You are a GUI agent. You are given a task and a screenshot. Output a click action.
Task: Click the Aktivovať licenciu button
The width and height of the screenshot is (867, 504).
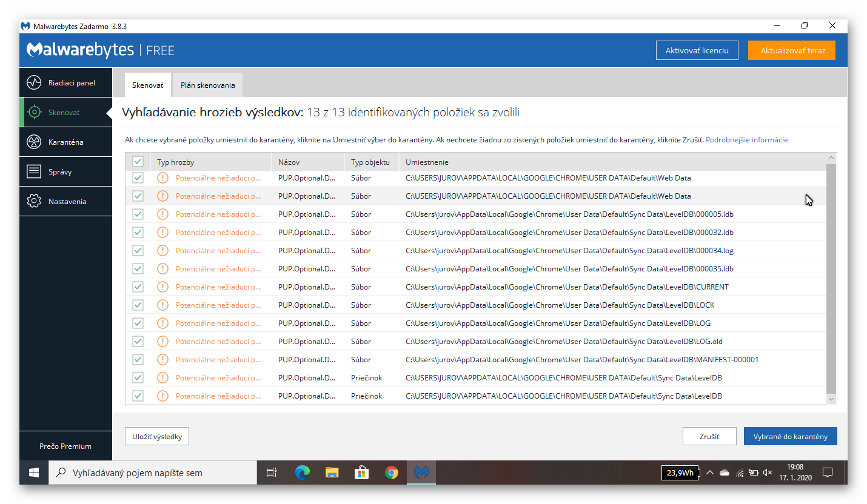coord(697,50)
